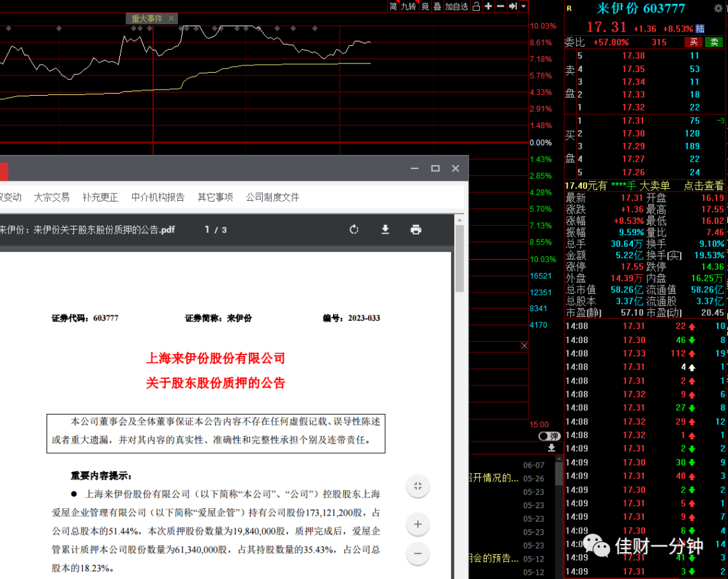Viewport: 728px width, 579px height.
Task: Expand the chart toolbar dropdown arrow
Action: pos(523,6)
